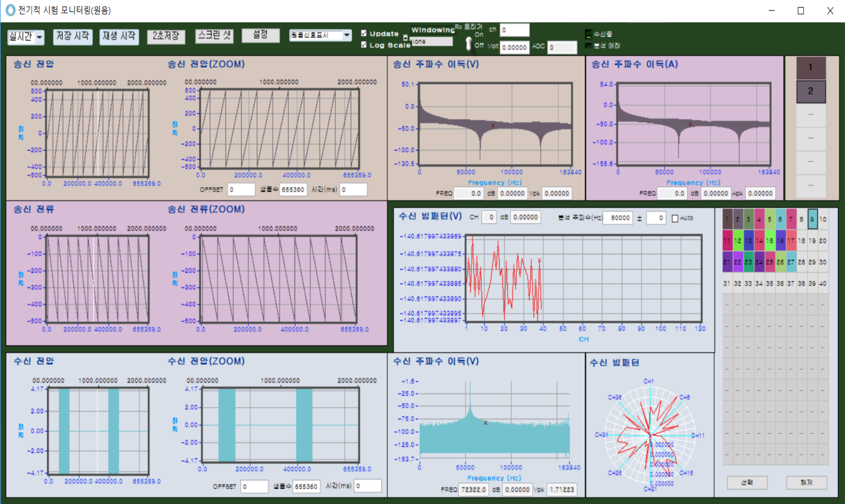
Task: Toggle the Update checkbox
Action: coord(364,34)
